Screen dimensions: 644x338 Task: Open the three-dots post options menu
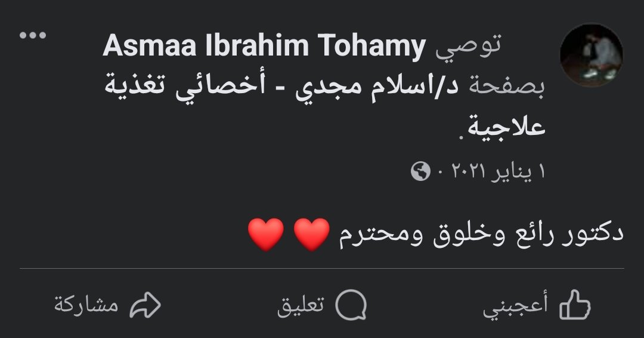[33, 36]
